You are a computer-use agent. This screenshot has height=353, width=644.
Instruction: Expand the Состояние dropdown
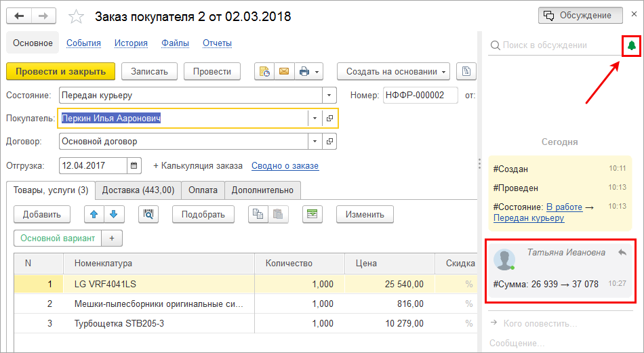(329, 96)
